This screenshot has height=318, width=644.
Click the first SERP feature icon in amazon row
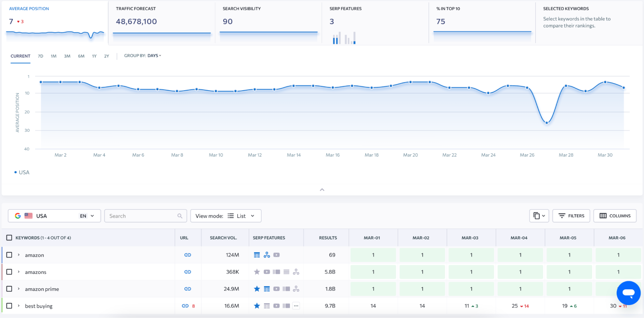click(x=257, y=255)
